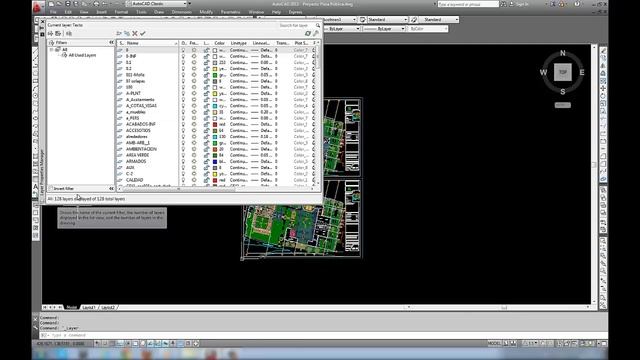Click the Search for layer input field

(x=296, y=25)
